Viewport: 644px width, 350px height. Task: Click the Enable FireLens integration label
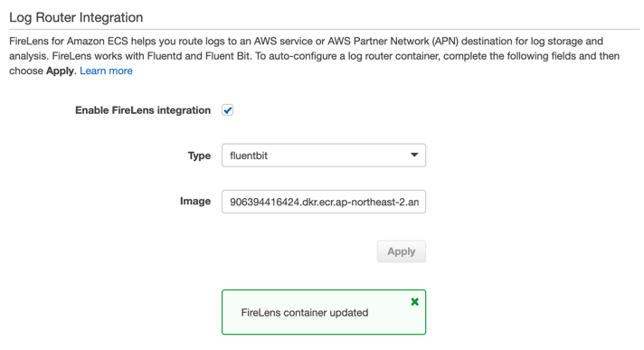(143, 110)
